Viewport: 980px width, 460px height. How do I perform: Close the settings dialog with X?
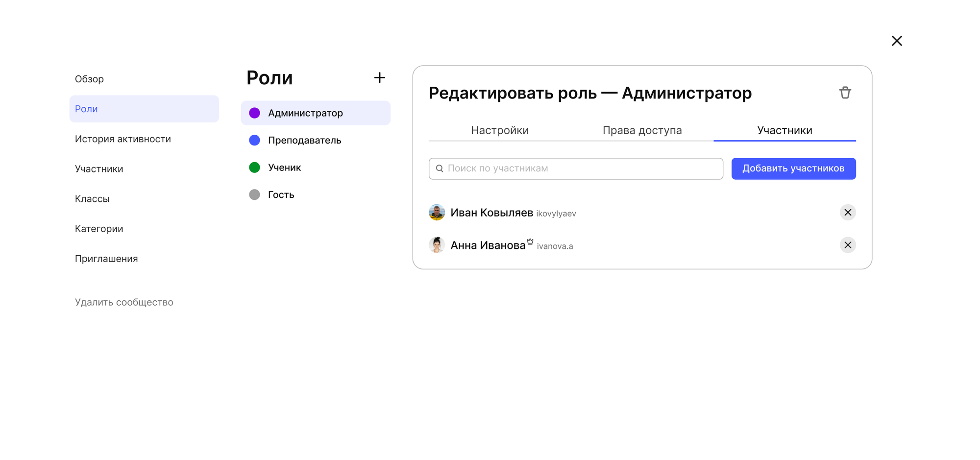pyautogui.click(x=897, y=41)
